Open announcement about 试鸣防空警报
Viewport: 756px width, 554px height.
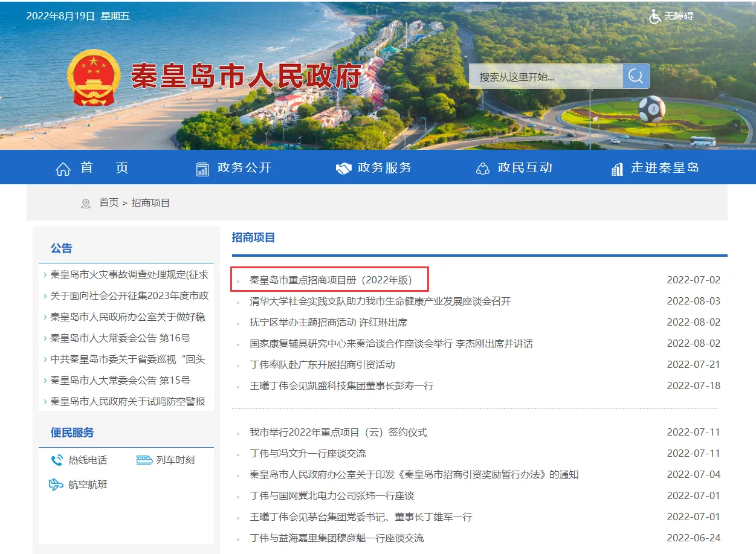[128, 402]
